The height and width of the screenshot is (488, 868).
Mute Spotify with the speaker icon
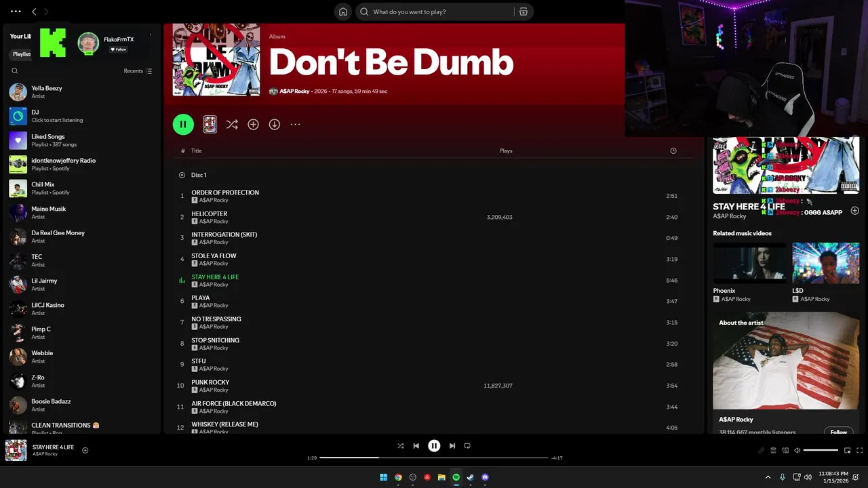[797, 450]
